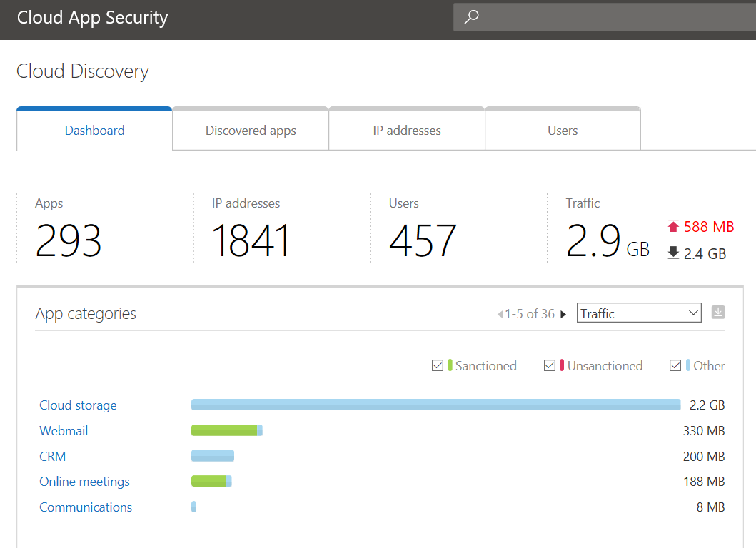
Task: Click the Unsanctioned red legend swatch
Action: point(562,365)
